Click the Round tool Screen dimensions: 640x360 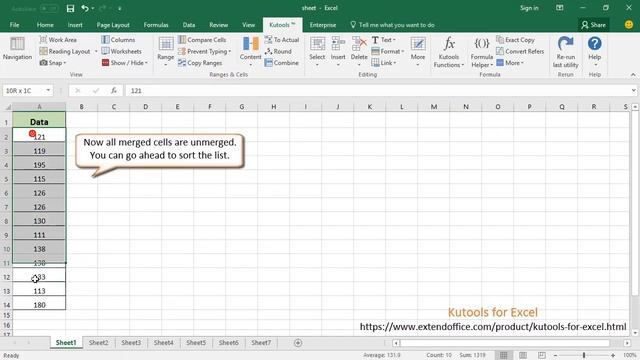(278, 51)
